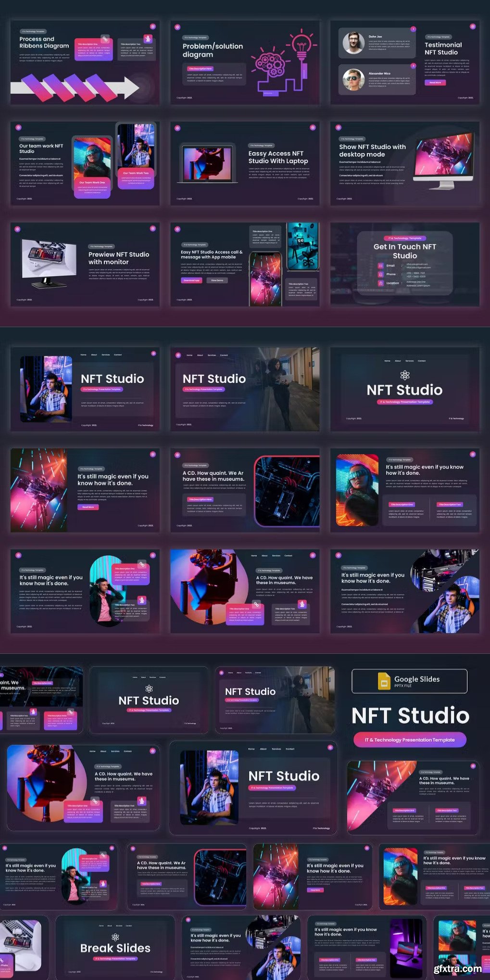Click logo badge on Show NFT Studio desktop slide

click(338, 127)
